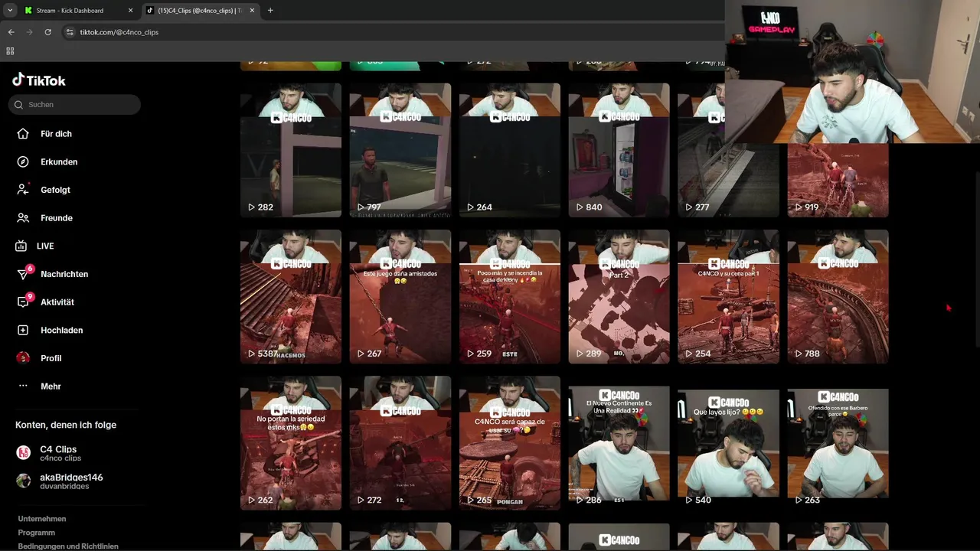Image resolution: width=980 pixels, height=551 pixels.
Task: Open 'El Nuevo Continente' video
Action: coord(619,443)
